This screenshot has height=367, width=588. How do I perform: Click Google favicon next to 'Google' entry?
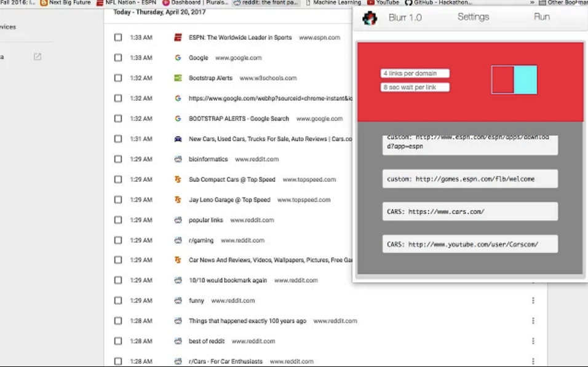point(178,58)
